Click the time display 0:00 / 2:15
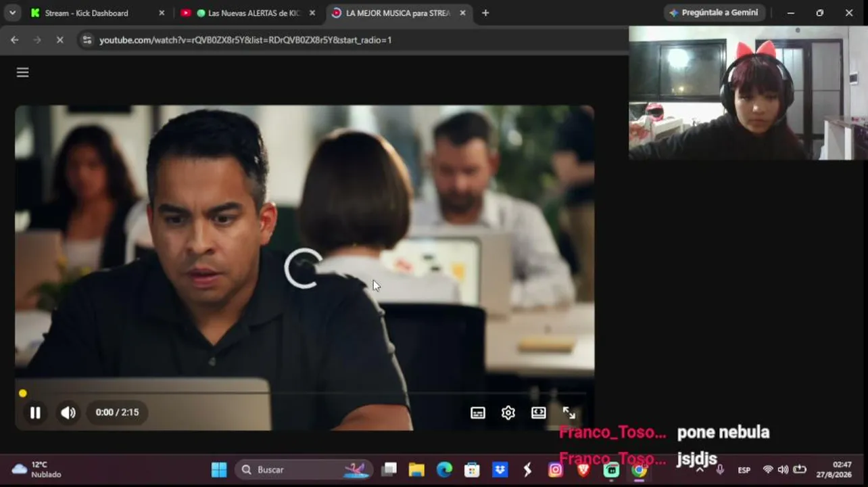The image size is (868, 487). (117, 413)
